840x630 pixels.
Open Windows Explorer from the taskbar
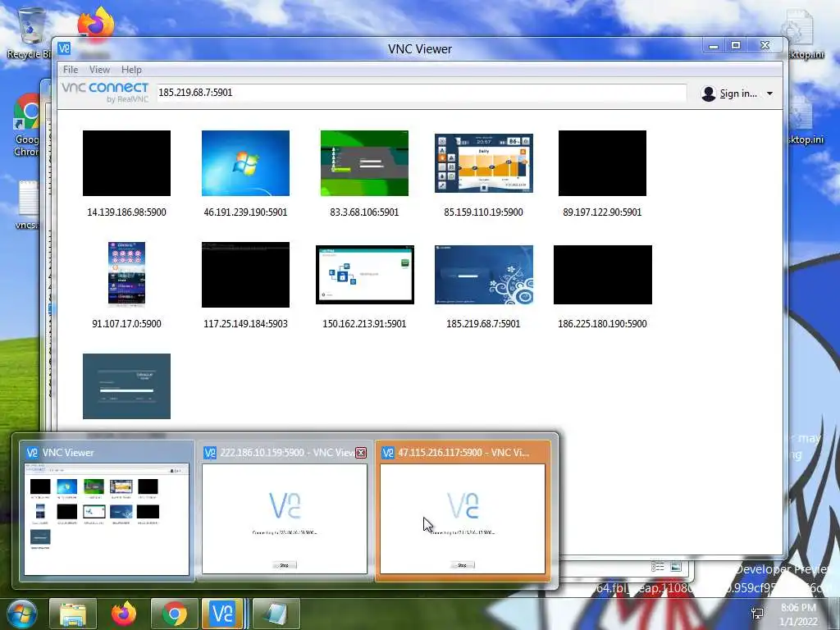click(x=73, y=614)
